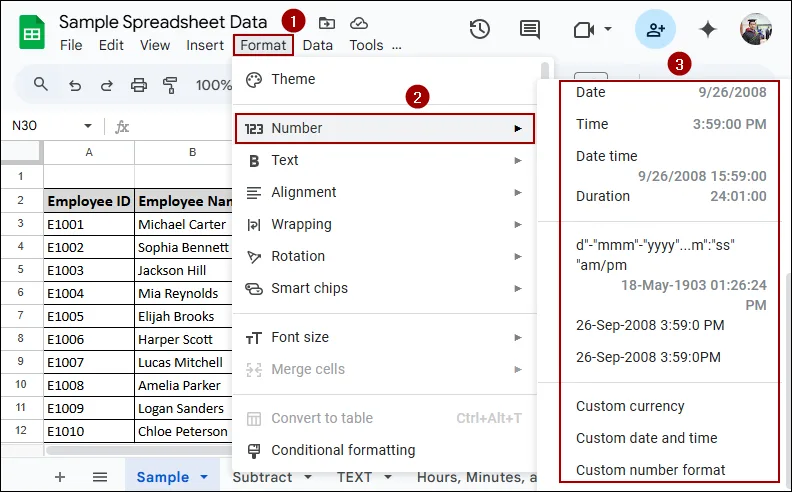Open the Insert menu
This screenshot has width=792, height=492.
(205, 45)
